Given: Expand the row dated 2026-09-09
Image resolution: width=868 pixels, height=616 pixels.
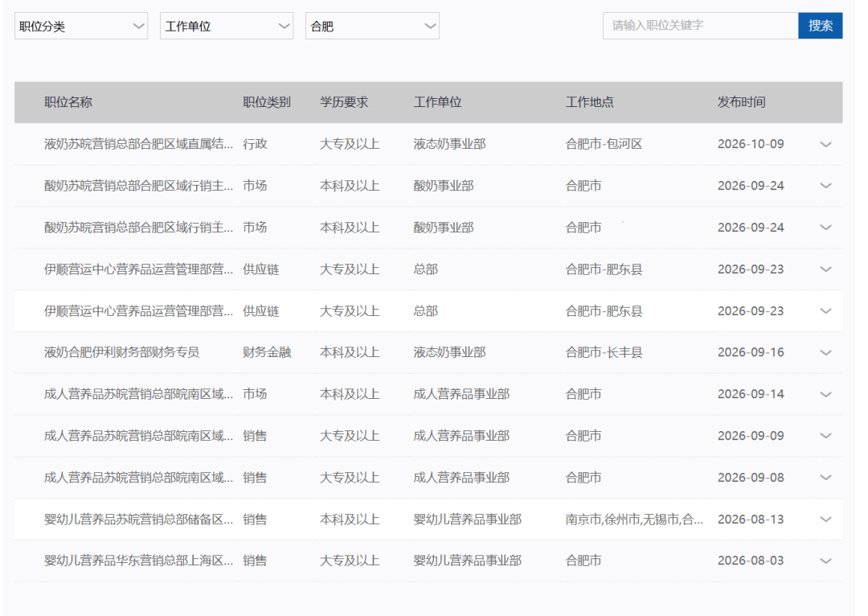Looking at the screenshot, I should click(x=825, y=436).
